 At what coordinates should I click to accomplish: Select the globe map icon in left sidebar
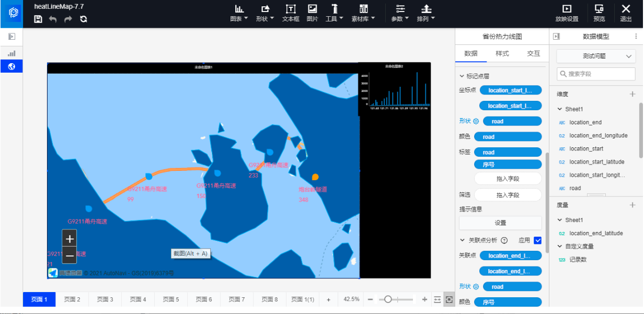click(11, 66)
